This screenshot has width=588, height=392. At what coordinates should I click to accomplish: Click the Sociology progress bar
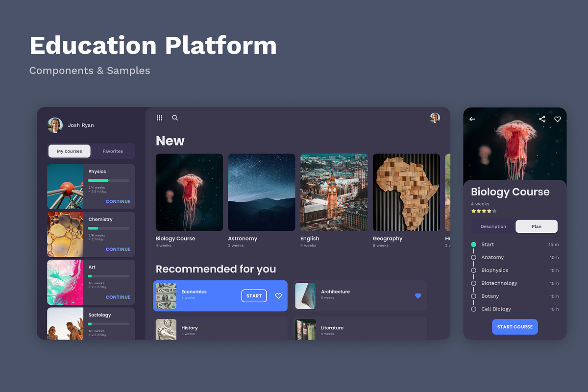pos(109,324)
